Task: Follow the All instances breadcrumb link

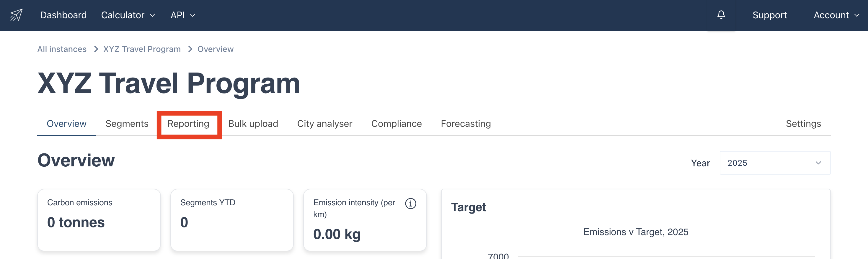Action: click(x=62, y=49)
